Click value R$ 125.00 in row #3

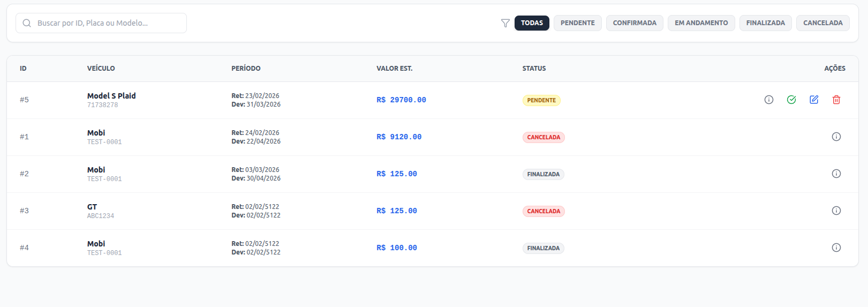397,211
